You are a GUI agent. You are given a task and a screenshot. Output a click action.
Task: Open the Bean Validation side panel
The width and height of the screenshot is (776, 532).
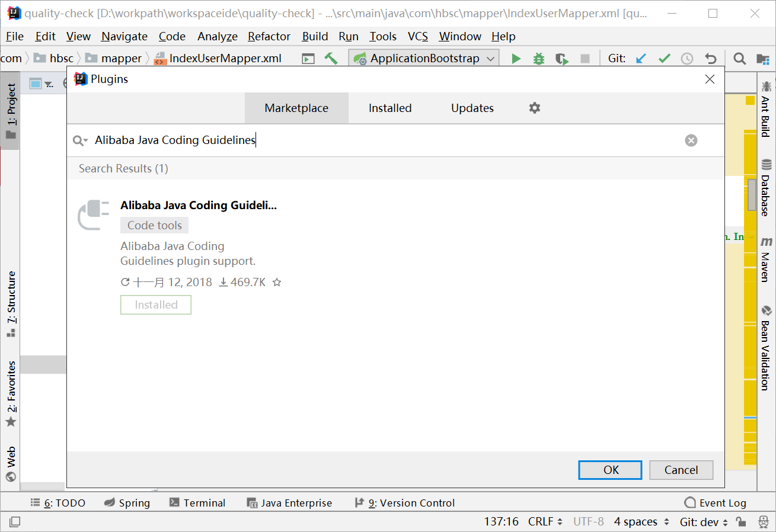coord(766,348)
